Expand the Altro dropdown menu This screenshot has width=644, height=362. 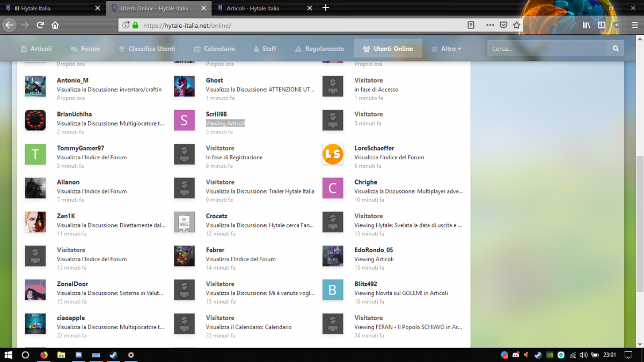pos(447,49)
